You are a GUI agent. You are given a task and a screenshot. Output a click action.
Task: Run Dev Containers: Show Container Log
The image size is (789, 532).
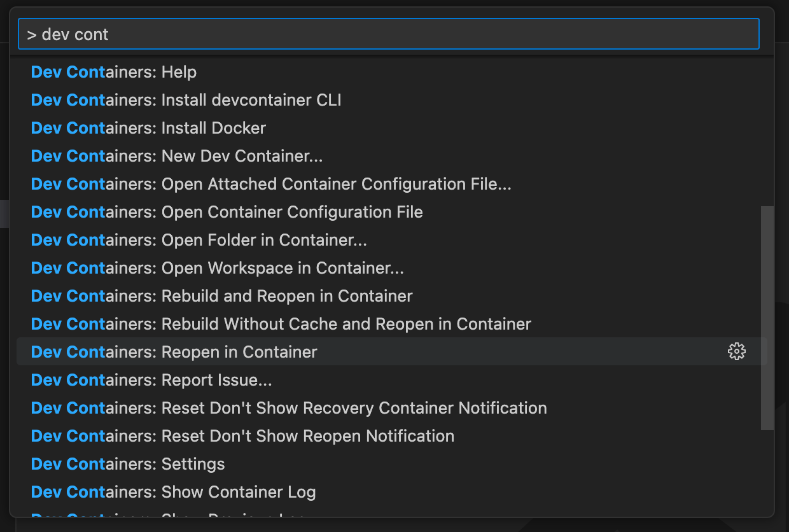click(174, 493)
